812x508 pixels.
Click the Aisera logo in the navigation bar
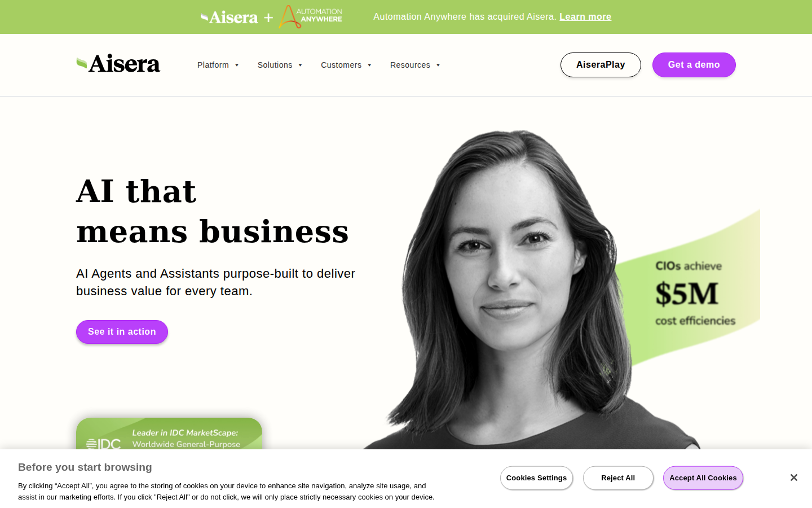[x=118, y=64]
